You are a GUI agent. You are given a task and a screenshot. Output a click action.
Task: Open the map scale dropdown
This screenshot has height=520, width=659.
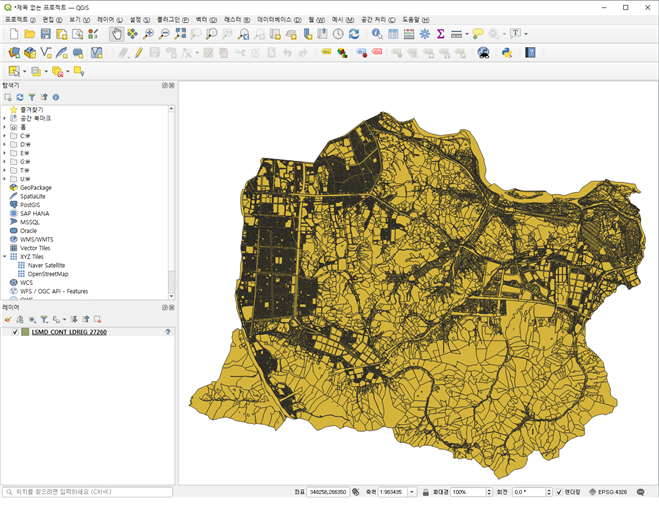click(412, 492)
